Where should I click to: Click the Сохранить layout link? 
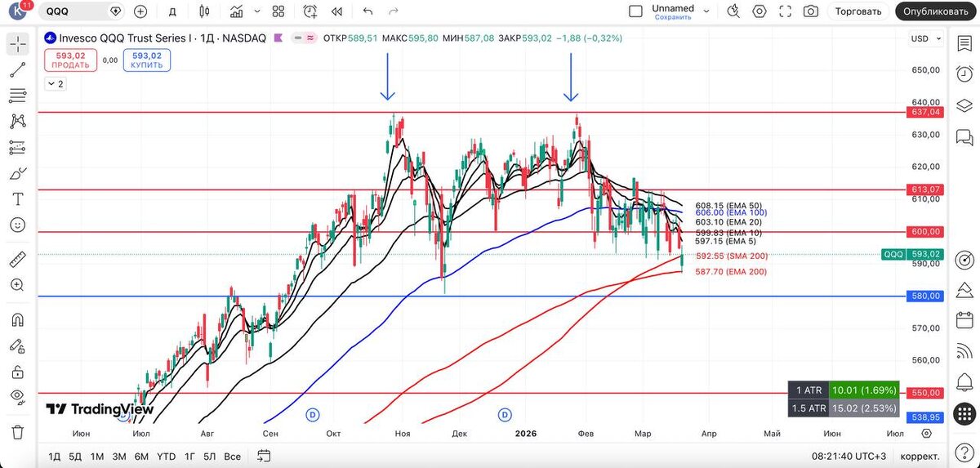pos(673,17)
